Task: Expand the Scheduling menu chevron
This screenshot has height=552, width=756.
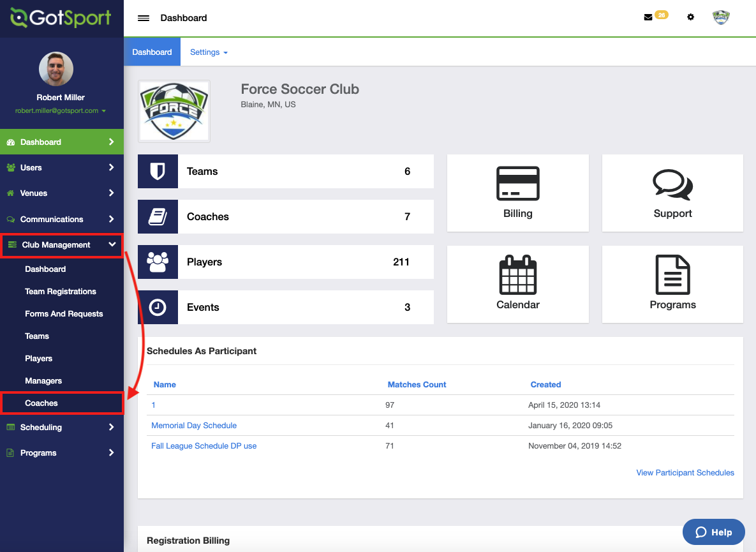Action: 112,427
